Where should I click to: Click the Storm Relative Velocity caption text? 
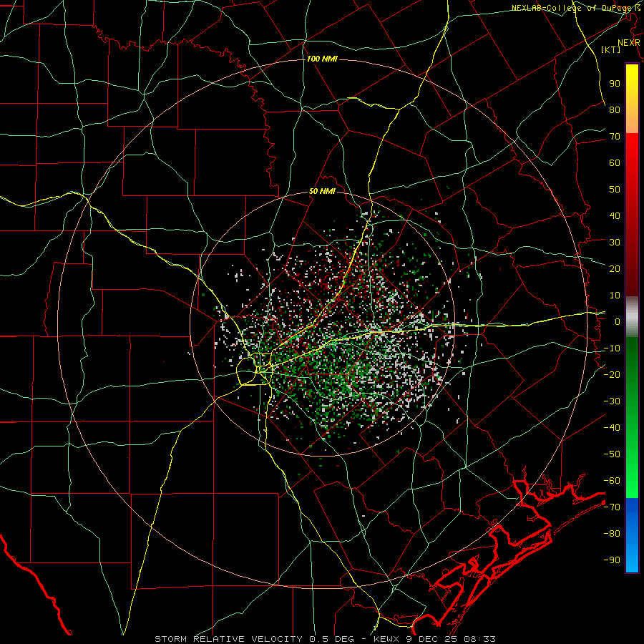click(x=324, y=639)
